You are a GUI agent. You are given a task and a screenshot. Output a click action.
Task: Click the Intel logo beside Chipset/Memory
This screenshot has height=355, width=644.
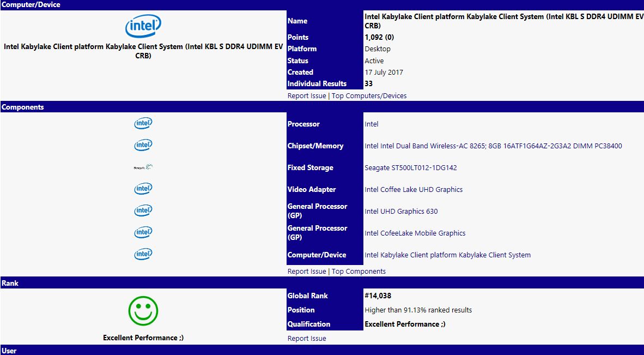pyautogui.click(x=143, y=145)
